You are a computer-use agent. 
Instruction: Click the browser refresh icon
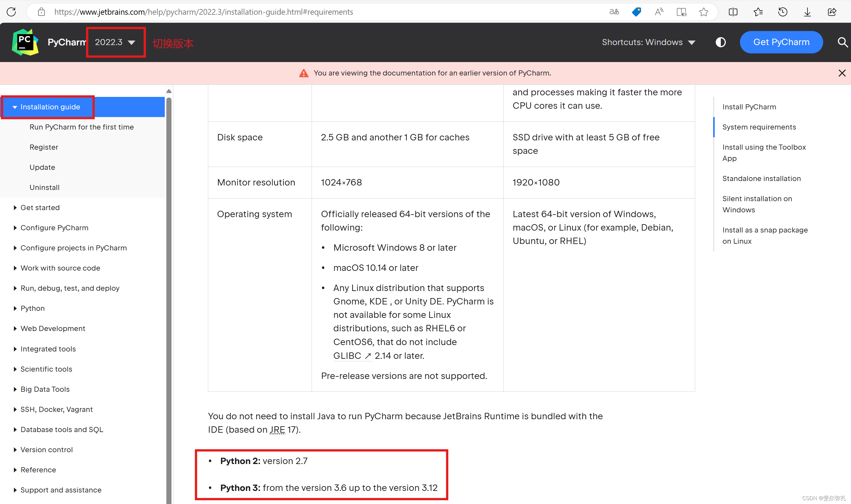(11, 12)
